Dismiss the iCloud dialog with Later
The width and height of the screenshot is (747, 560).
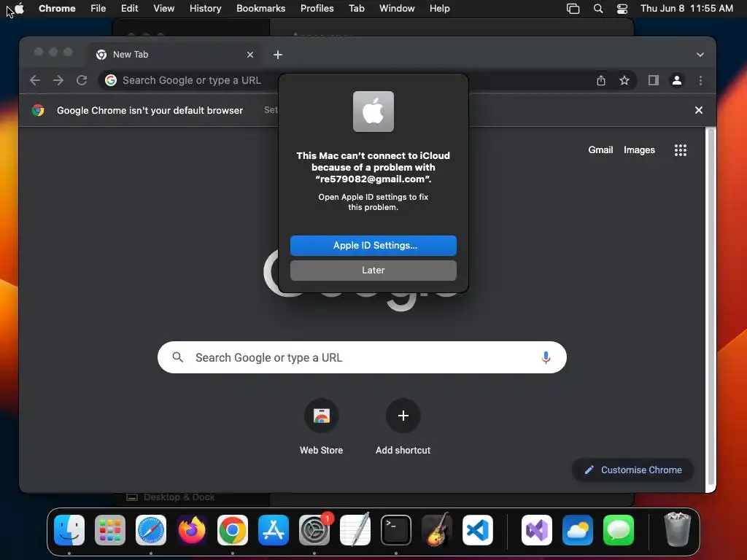373,270
